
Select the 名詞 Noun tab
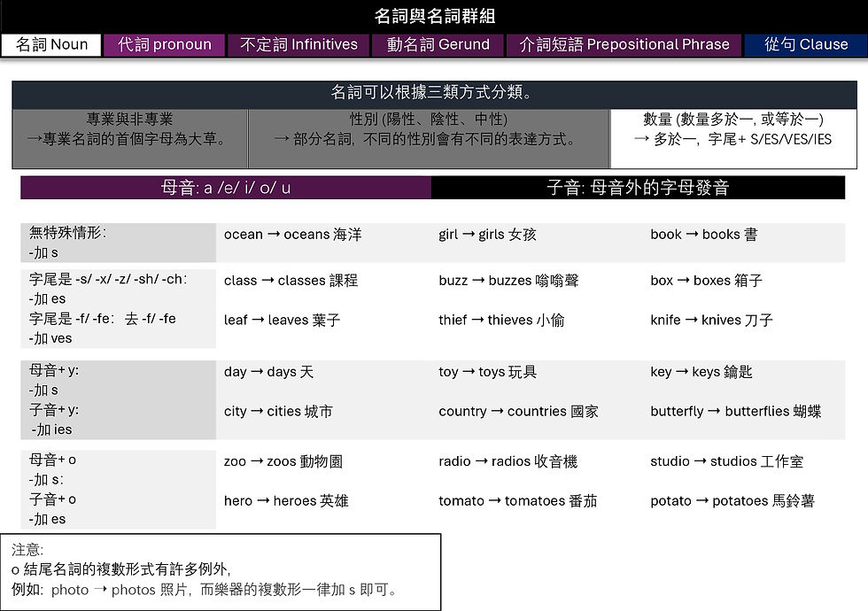(x=51, y=45)
